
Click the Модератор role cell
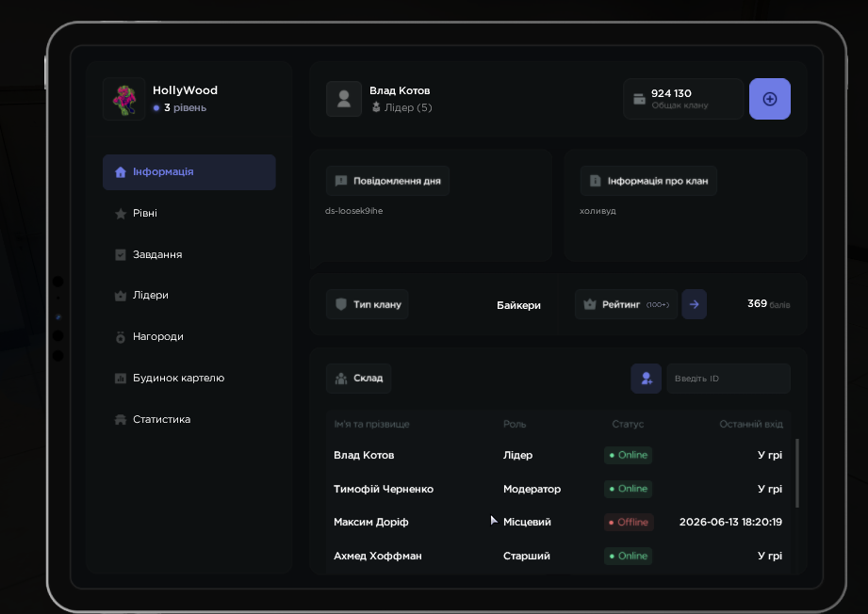click(532, 489)
